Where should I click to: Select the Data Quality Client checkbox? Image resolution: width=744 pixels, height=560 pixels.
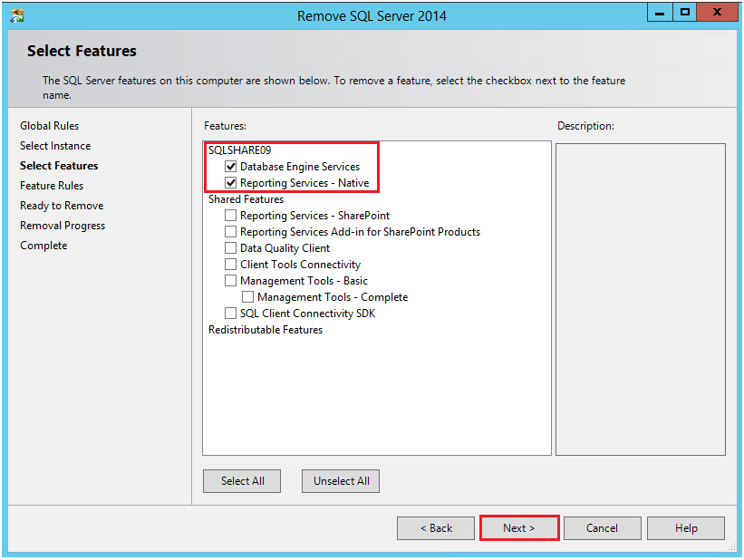230,247
